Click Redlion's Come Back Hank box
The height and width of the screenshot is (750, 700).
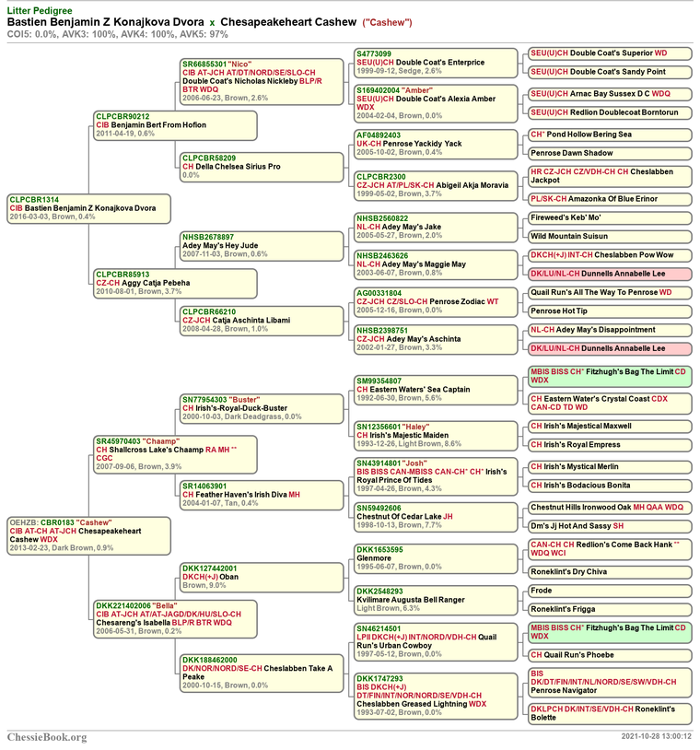tap(610, 549)
